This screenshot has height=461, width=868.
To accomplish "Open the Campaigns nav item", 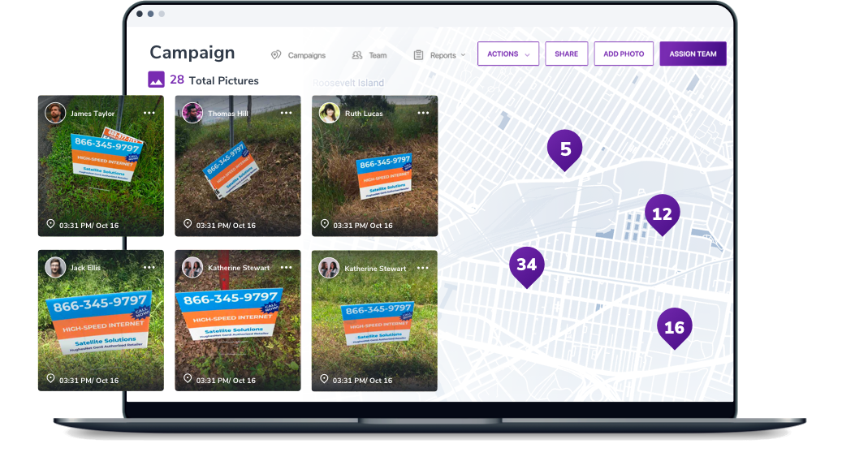I will (298, 55).
